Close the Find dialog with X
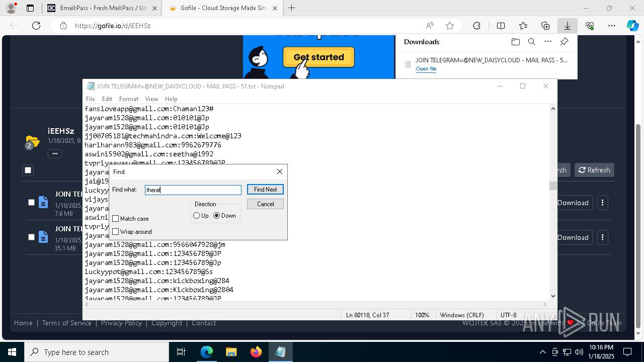644x362 pixels. tap(280, 171)
